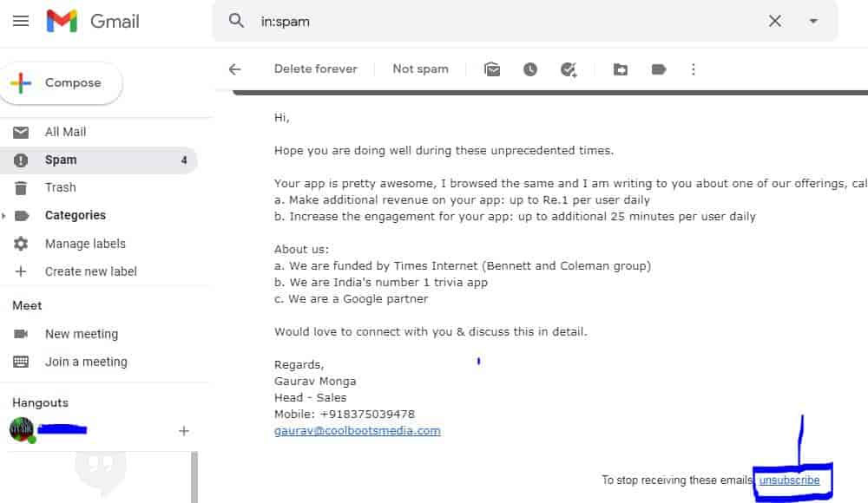868x503 pixels.
Task: Add a Hangouts contact with the plus
Action: point(183,430)
